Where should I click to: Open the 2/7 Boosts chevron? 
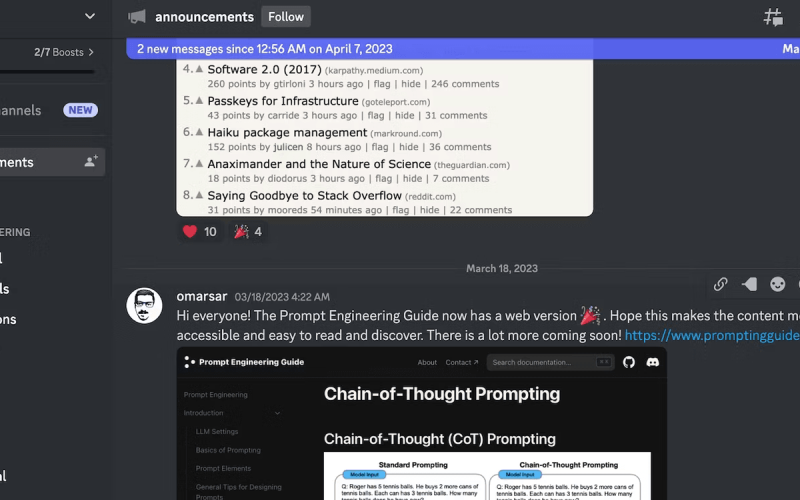(91, 52)
